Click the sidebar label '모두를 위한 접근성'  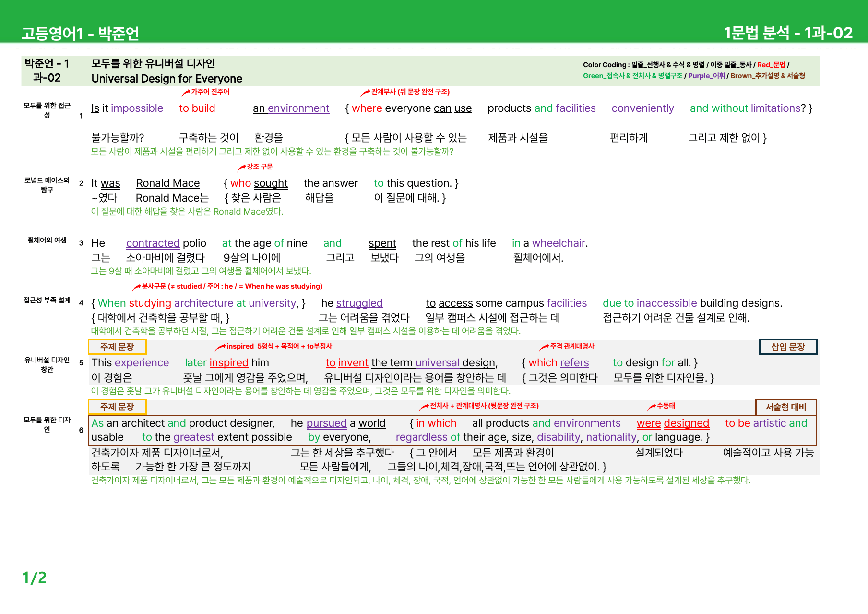pos(47,110)
